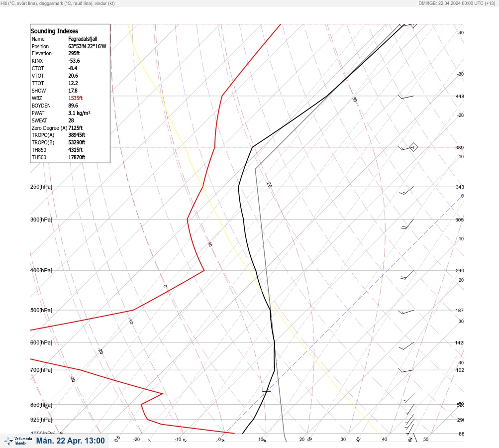Select the Elevation value 295ft
This screenshot has height=448, width=499.
click(74, 53)
